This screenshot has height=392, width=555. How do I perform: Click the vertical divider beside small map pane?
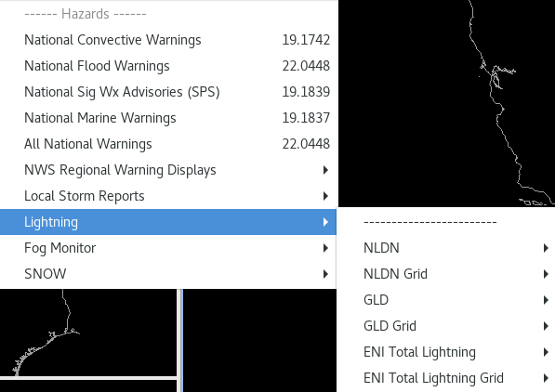point(180,340)
